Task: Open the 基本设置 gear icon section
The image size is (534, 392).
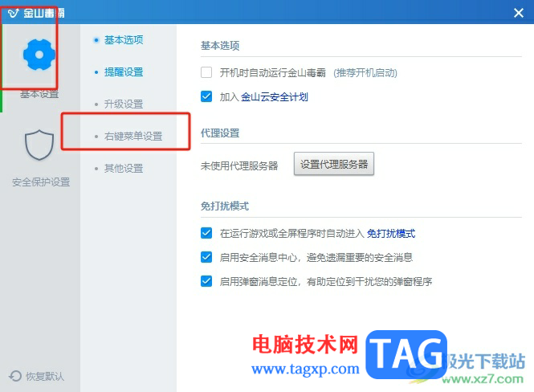Action: pyautogui.click(x=39, y=55)
